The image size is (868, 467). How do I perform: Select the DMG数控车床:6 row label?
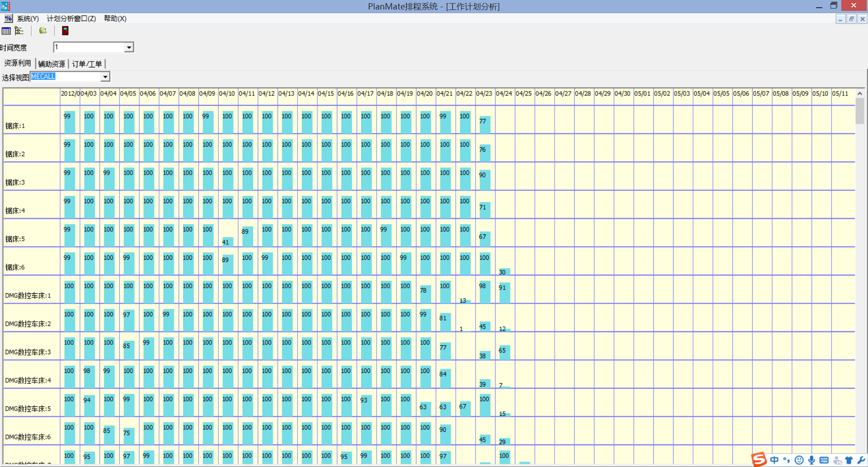pyautogui.click(x=28, y=437)
